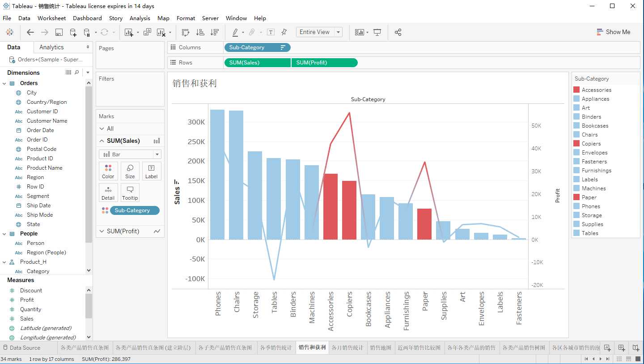Click the SUM(Profit) pill on Rows
The image size is (644, 364).
pyautogui.click(x=324, y=63)
